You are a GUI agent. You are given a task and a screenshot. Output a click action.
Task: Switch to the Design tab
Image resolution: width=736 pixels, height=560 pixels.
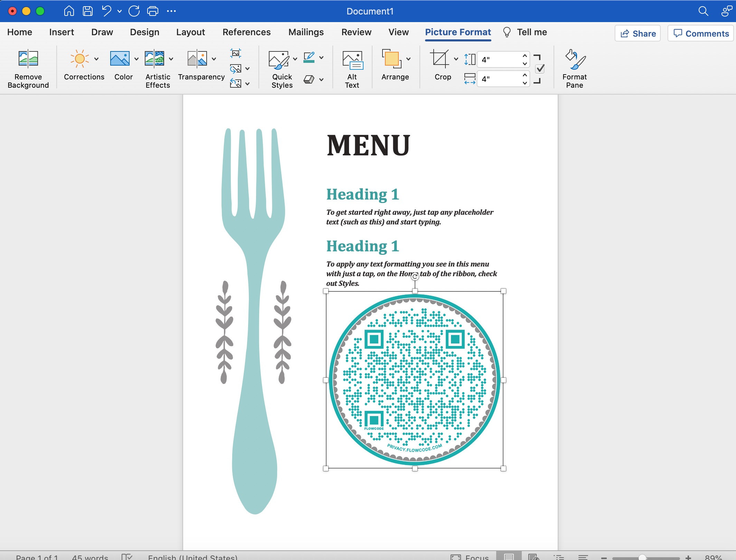tap(144, 32)
